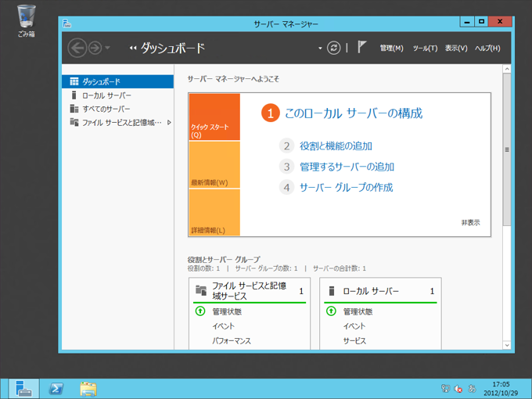The image size is (532, 399).
Task: Click orange step 1 circle icon
Action: pos(271,113)
